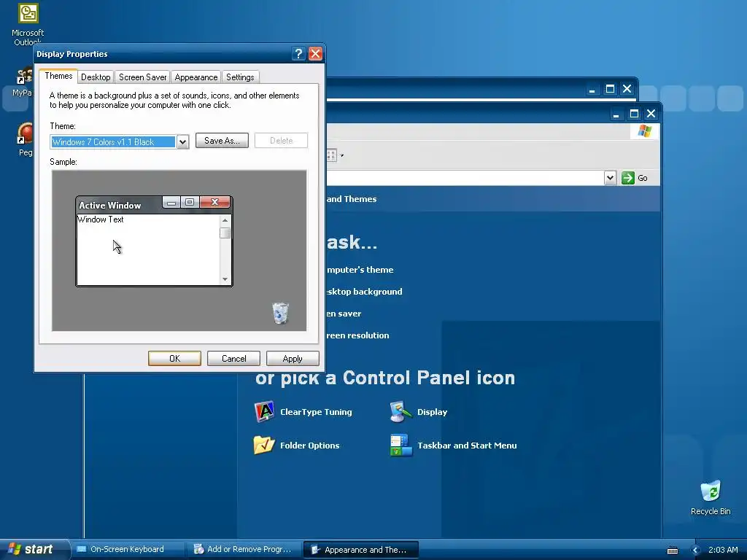Open the address bar dropdown arrow
The image size is (747, 560).
610,178
